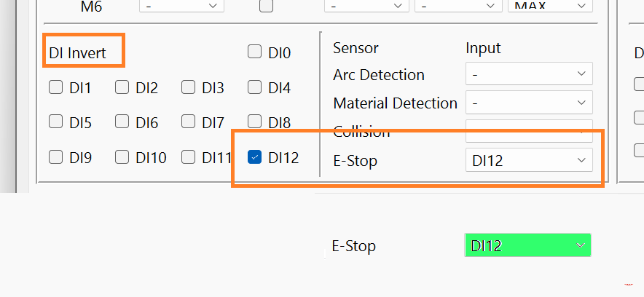Expand the MAX dropdown in M6 row

(x=549, y=6)
